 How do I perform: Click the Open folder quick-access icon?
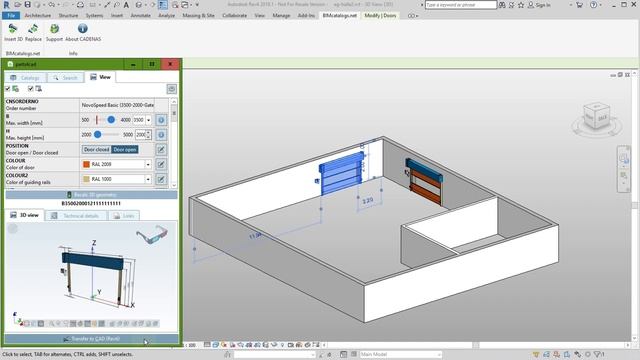(17, 5)
